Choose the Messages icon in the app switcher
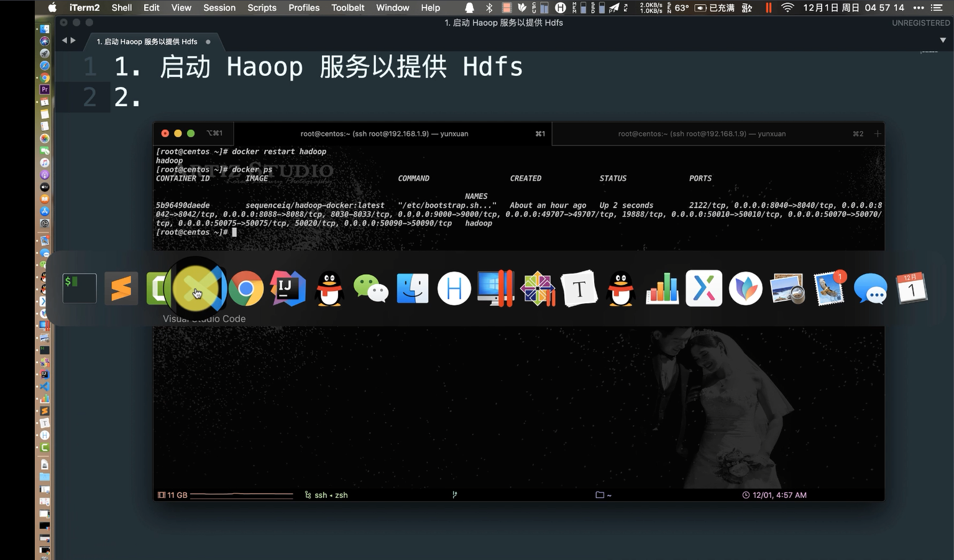The image size is (954, 560). pos(871,289)
